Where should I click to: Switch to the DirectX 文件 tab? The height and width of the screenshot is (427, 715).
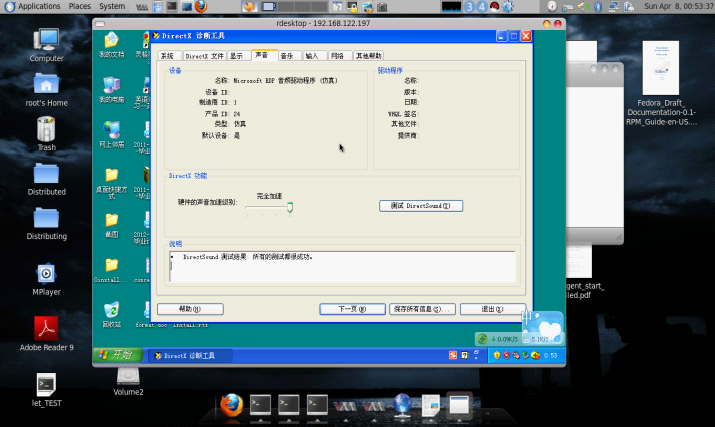tap(204, 56)
